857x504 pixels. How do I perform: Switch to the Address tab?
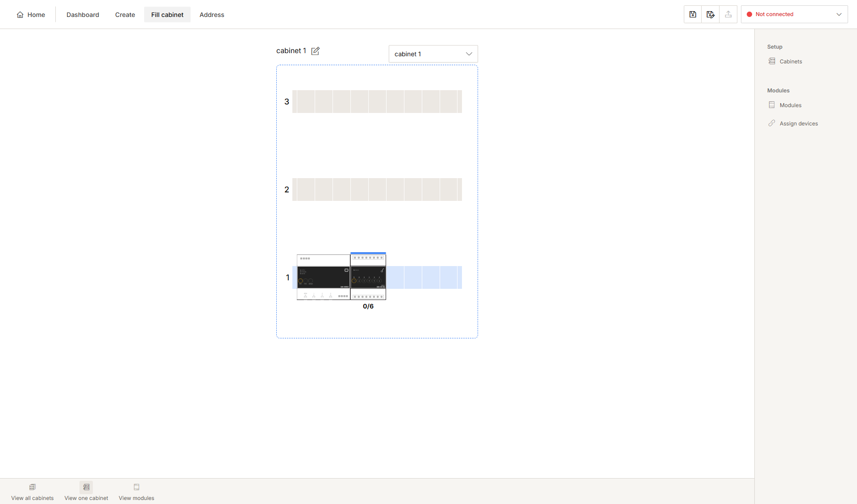[x=212, y=15]
